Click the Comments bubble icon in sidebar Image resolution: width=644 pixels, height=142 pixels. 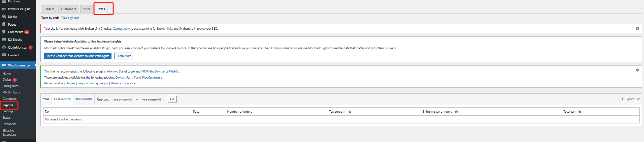pos(4,32)
